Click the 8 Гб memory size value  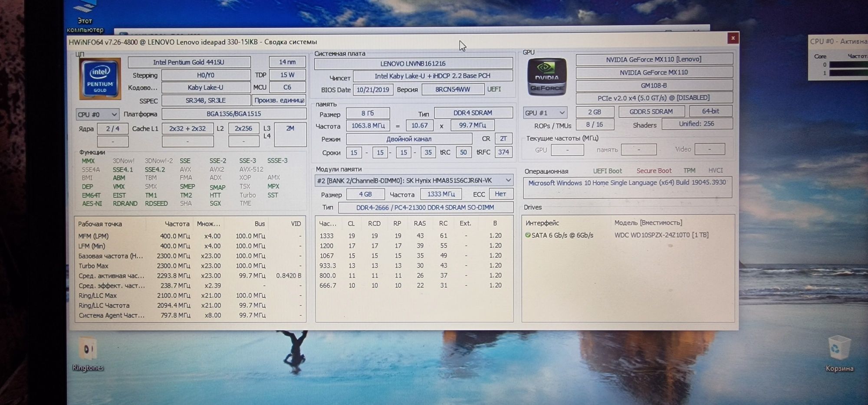pos(368,113)
